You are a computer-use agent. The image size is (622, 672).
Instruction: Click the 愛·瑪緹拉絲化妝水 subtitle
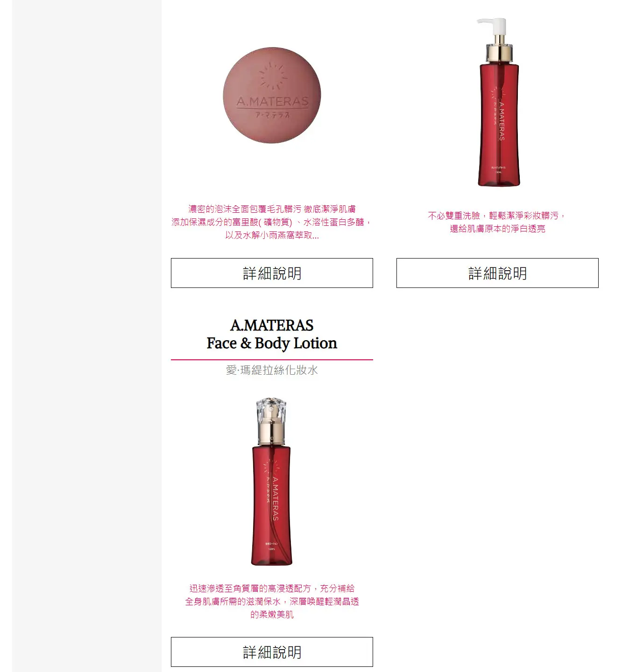pyautogui.click(x=272, y=370)
